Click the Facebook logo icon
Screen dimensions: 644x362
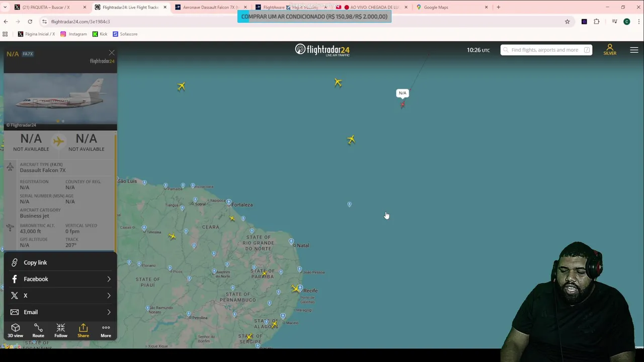[15, 279]
